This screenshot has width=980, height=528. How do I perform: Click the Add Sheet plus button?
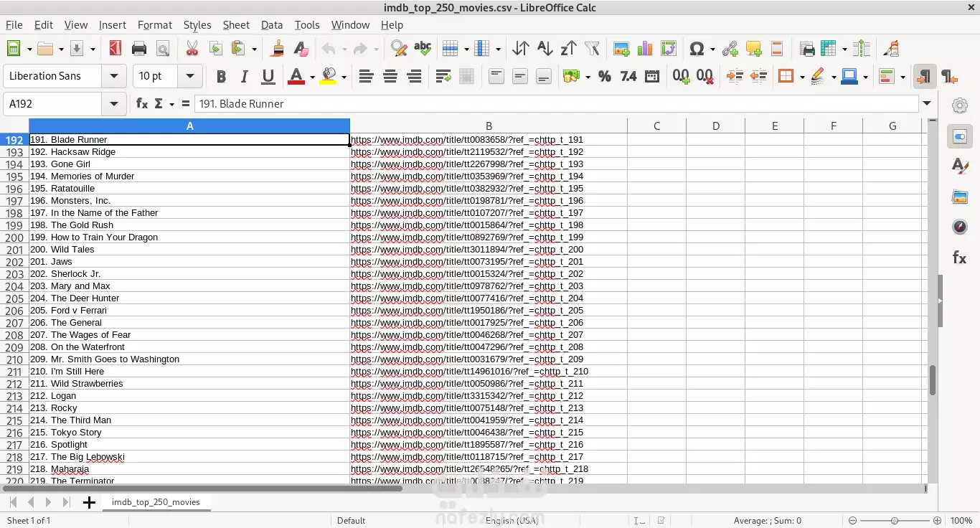(89, 502)
